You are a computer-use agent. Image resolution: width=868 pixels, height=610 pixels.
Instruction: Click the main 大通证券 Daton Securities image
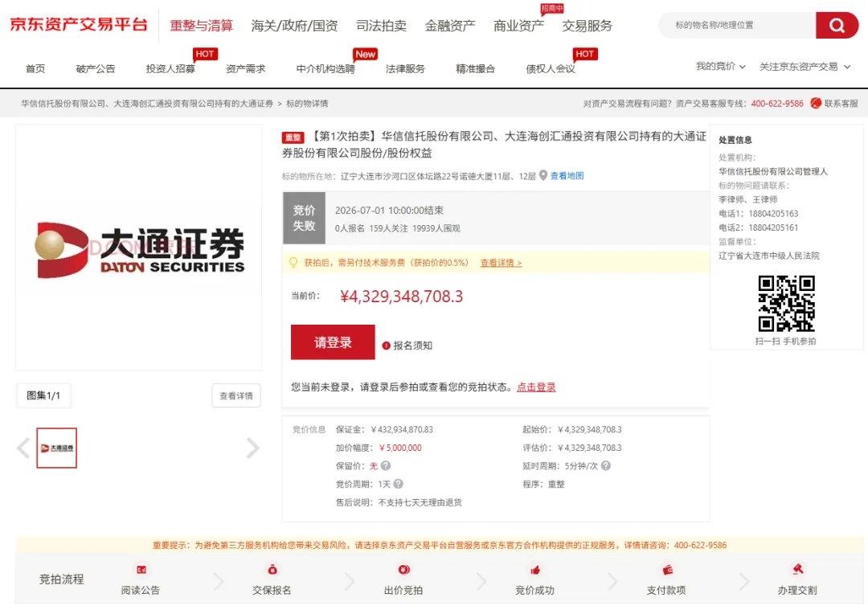(139, 248)
